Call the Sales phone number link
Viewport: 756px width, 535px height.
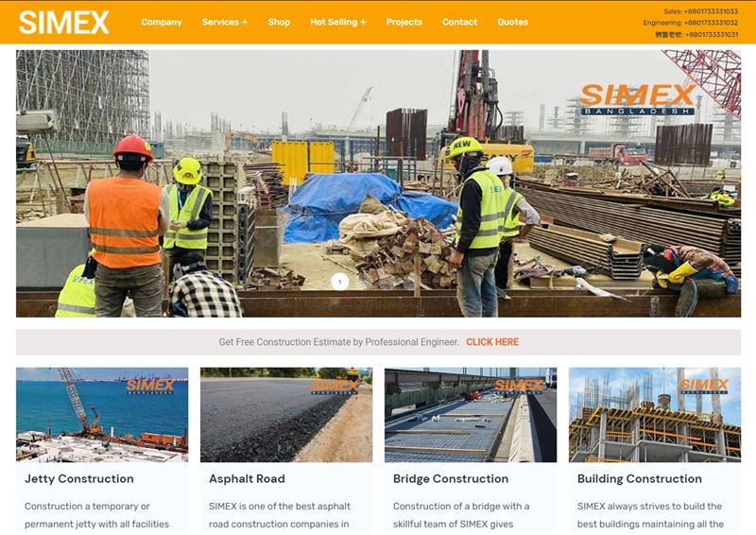click(x=700, y=11)
